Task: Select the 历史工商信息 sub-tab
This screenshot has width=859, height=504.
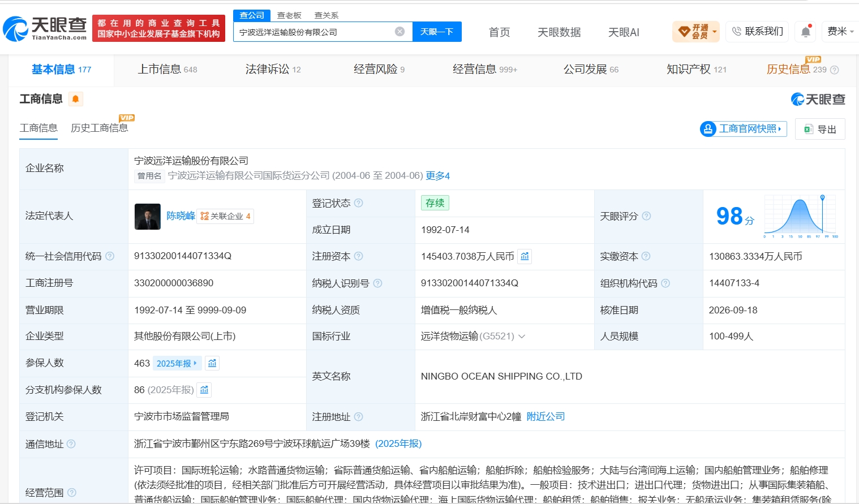Action: click(100, 128)
